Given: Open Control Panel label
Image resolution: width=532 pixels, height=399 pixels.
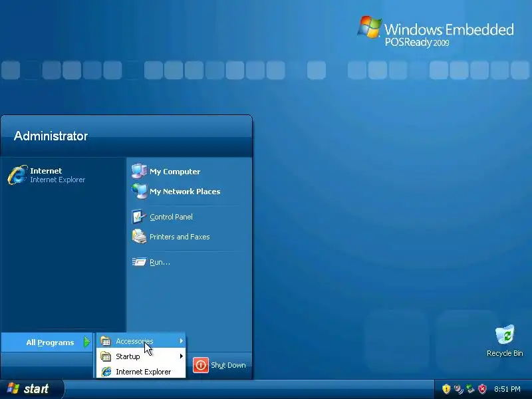Looking at the screenshot, I should click(171, 217).
